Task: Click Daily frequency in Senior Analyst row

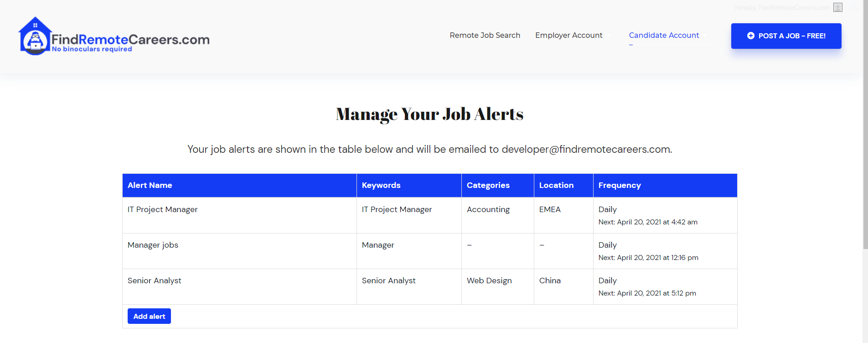Action: [x=607, y=281]
